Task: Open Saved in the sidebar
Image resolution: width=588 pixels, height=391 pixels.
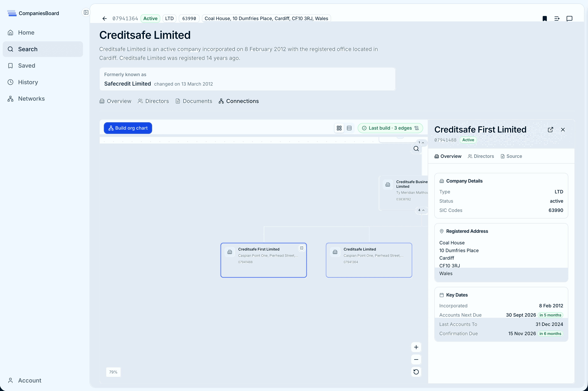Action: click(x=43, y=65)
